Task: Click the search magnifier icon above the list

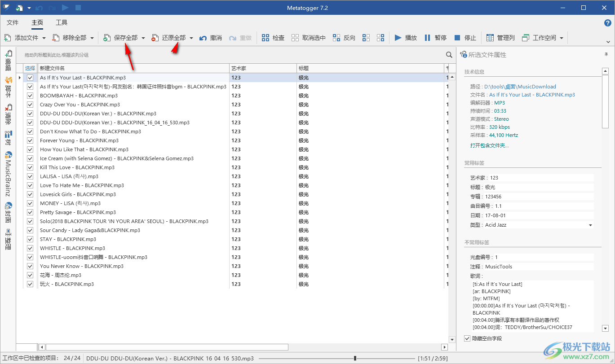Action: pos(449,55)
